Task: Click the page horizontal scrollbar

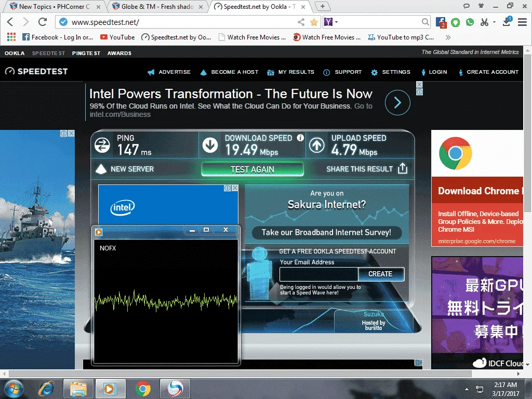Action: coord(240,374)
